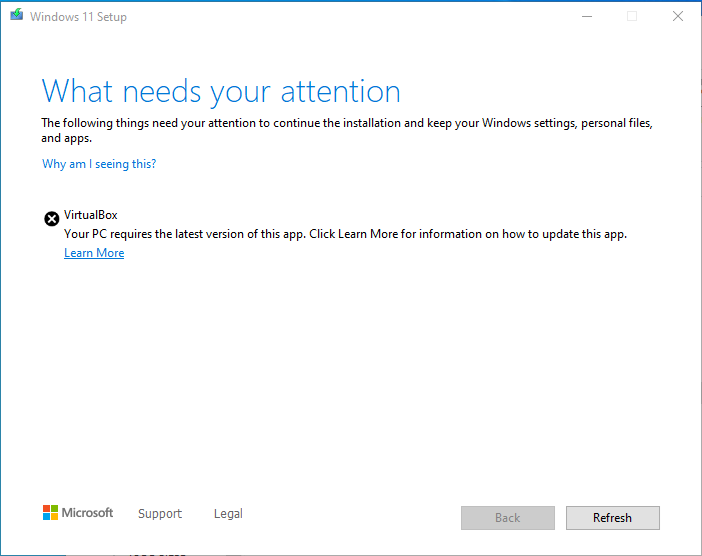Select the 'VirtualBox' app name text

pos(91,215)
